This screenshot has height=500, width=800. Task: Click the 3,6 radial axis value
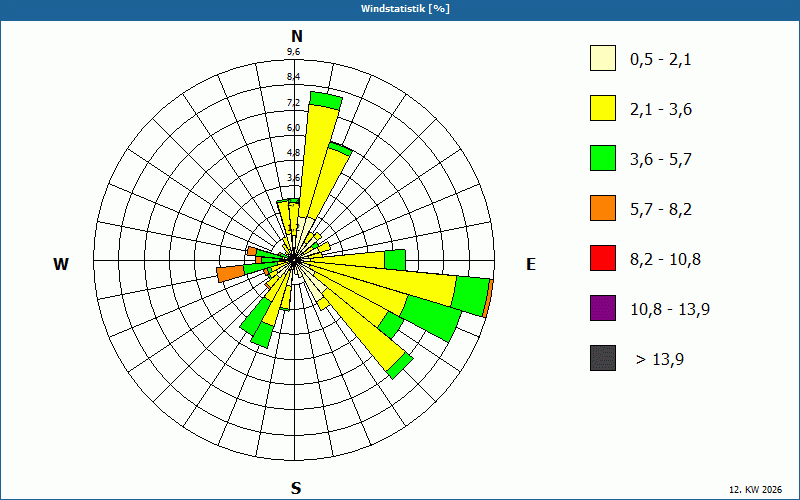point(293,178)
